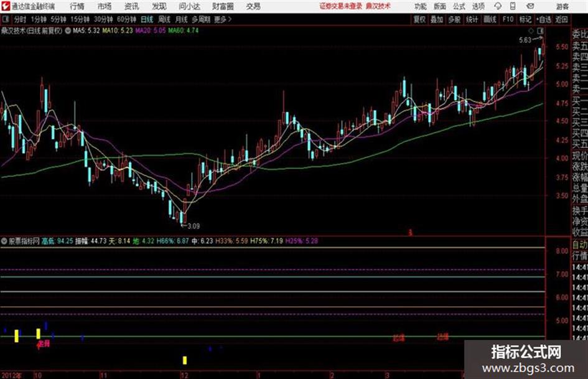Open sub-chart dropdown next to 股票指标网
This screenshot has width=588, height=379.
coord(4,241)
